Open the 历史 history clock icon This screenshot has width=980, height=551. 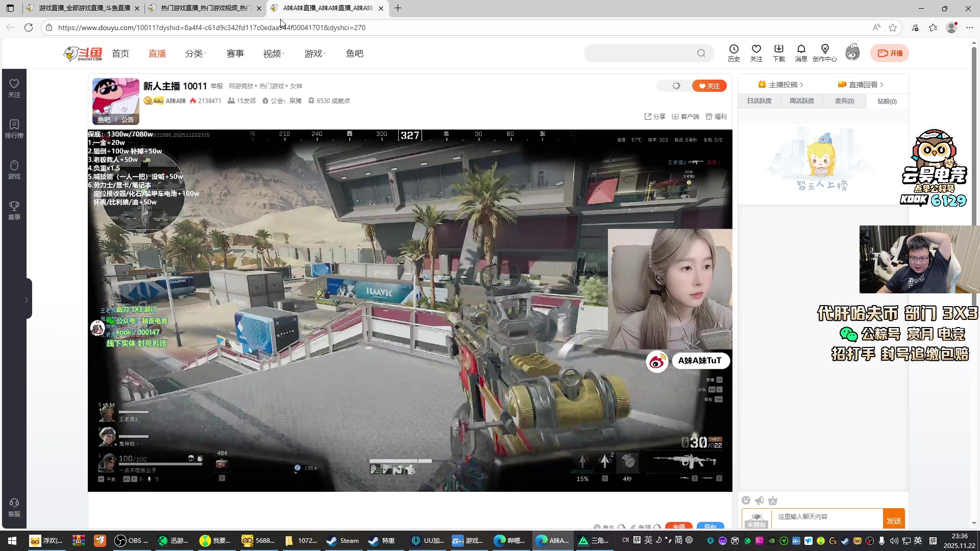[733, 49]
